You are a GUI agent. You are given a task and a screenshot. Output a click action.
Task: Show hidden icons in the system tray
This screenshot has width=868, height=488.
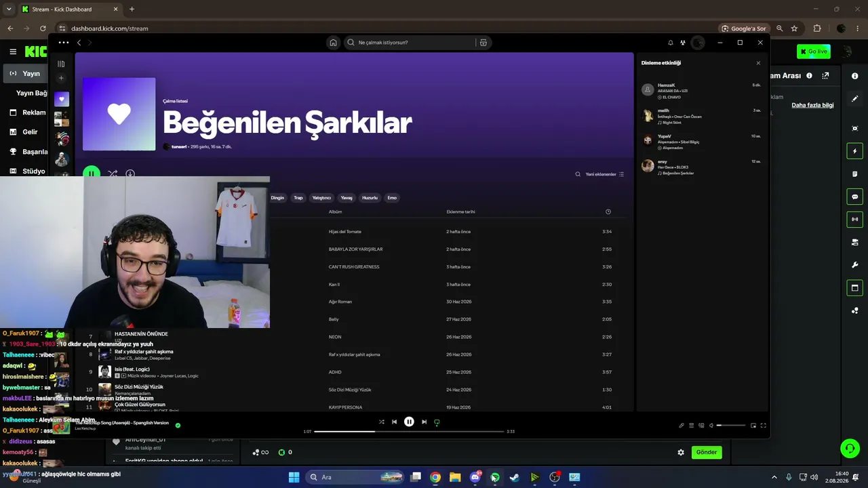(774, 477)
